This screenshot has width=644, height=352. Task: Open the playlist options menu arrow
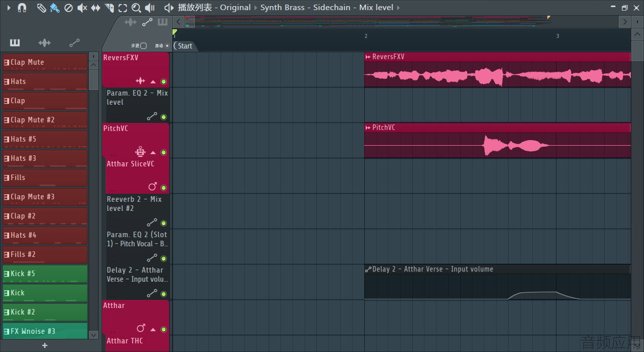point(8,8)
